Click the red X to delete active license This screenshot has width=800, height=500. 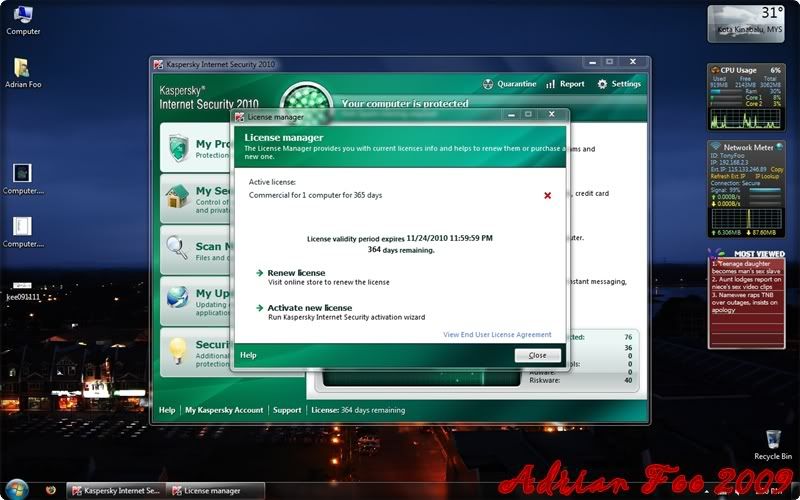pyautogui.click(x=547, y=195)
